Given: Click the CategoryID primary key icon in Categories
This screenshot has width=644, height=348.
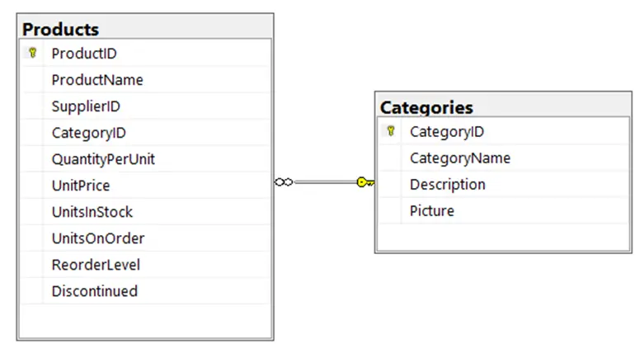Looking at the screenshot, I should pos(391,131).
